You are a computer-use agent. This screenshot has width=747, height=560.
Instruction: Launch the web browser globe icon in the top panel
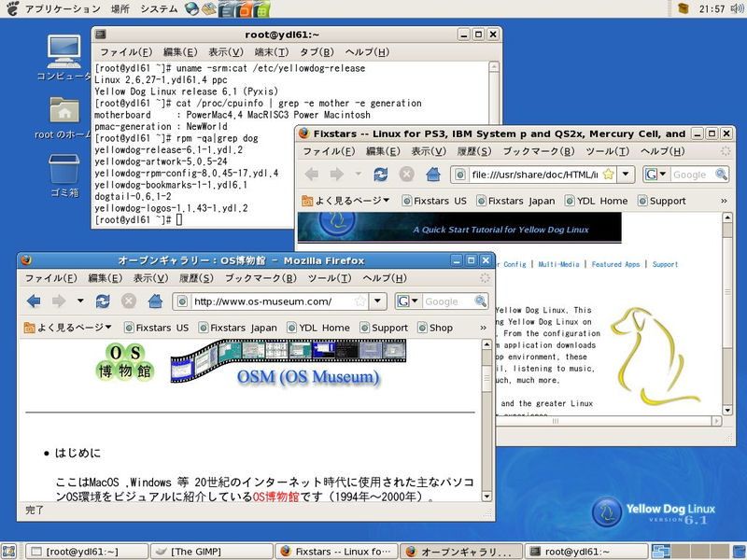[x=191, y=8]
